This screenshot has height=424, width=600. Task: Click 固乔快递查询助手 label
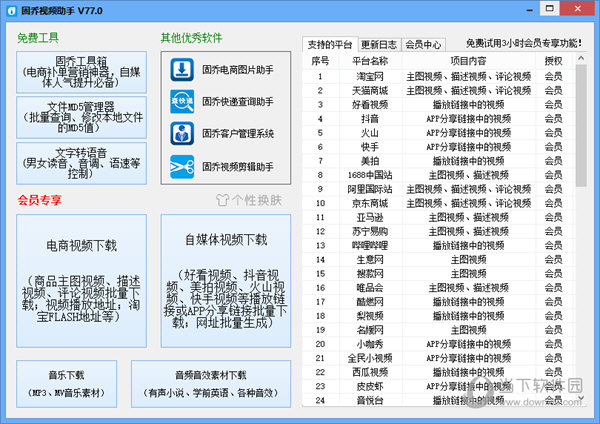point(238,101)
